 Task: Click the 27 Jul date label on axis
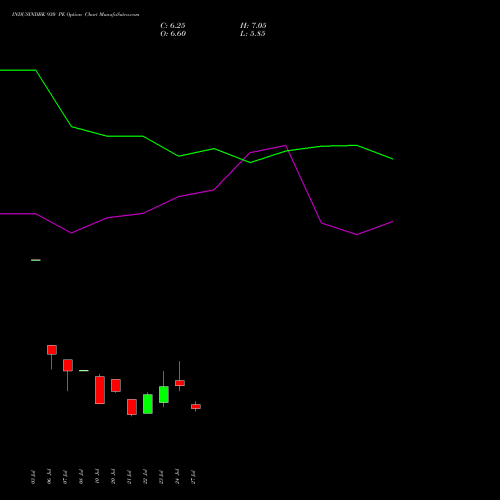tap(193, 477)
